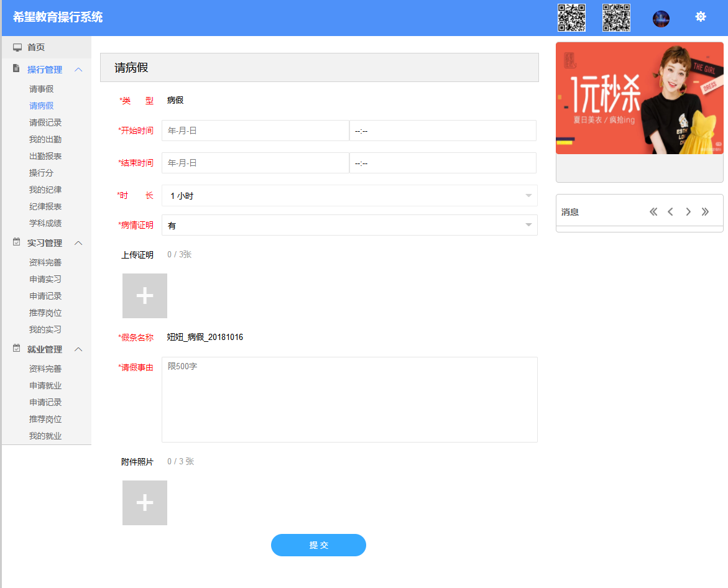Open 请假记录 in the sidebar
728x588 pixels.
(45, 123)
